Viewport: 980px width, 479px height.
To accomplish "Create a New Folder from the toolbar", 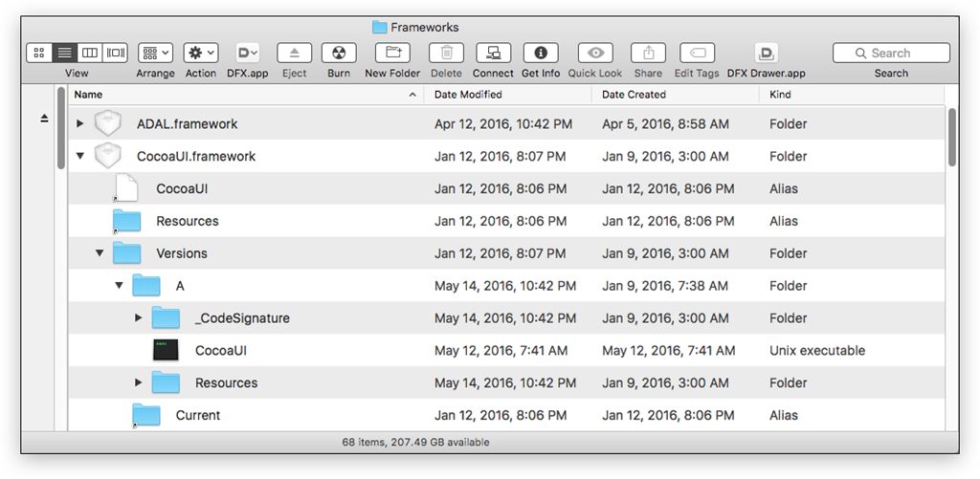I will coord(392,54).
